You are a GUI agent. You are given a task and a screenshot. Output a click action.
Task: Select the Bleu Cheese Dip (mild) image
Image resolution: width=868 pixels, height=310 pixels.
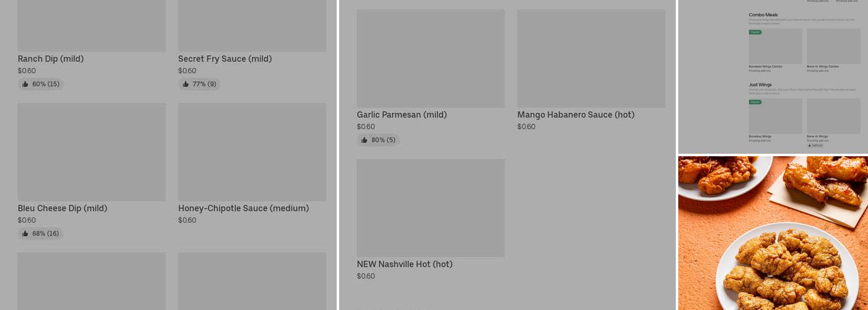tap(92, 152)
